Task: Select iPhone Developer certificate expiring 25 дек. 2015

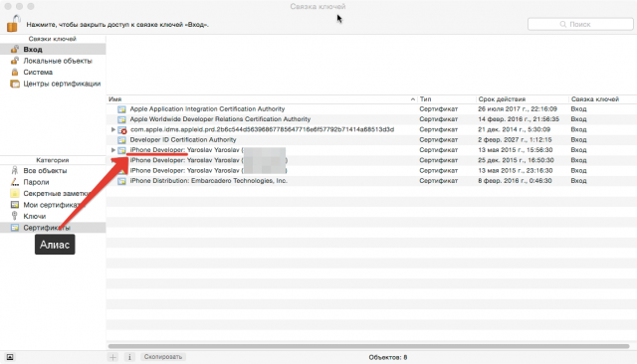Action: coord(371,160)
